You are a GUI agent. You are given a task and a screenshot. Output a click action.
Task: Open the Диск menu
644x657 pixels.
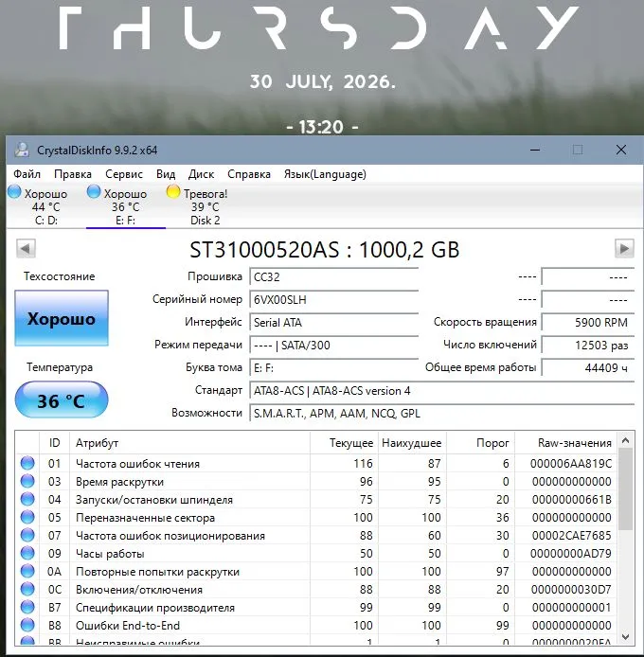pyautogui.click(x=201, y=174)
